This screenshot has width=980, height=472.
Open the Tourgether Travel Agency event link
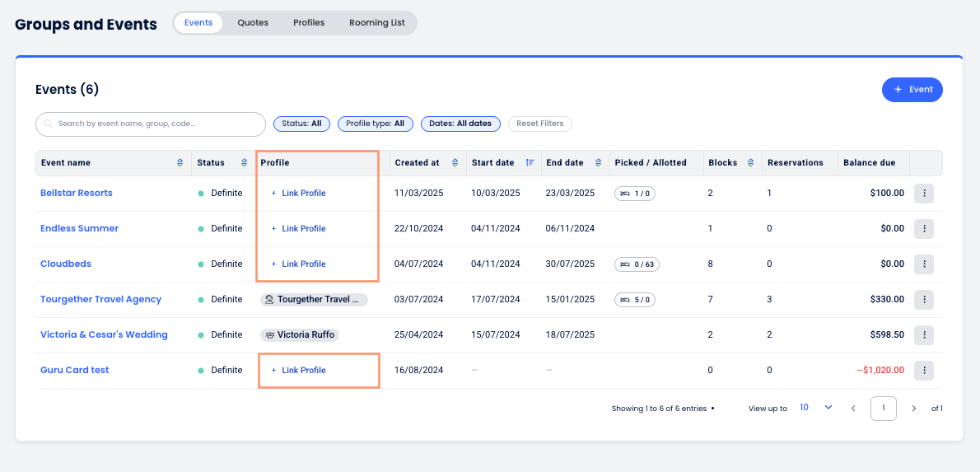pyautogui.click(x=100, y=300)
